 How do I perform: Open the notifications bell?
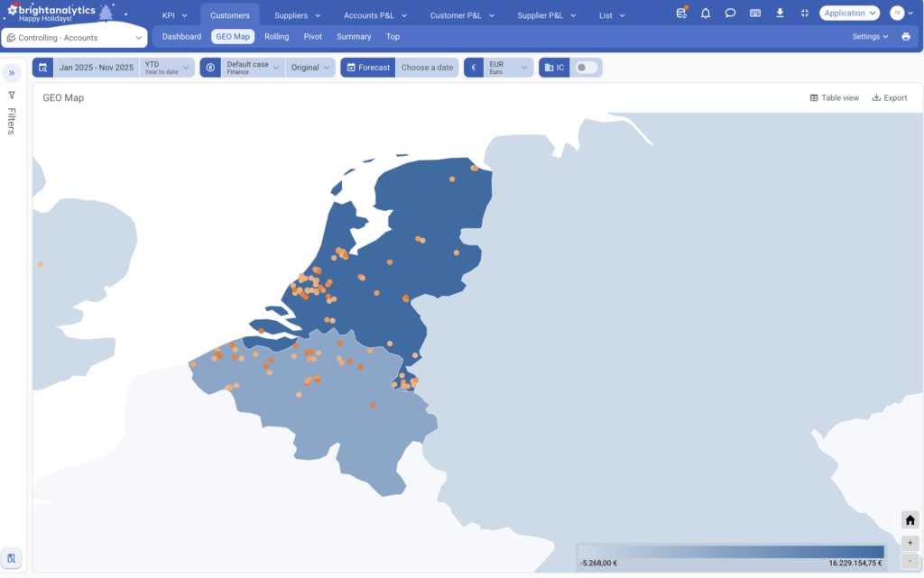[706, 14]
